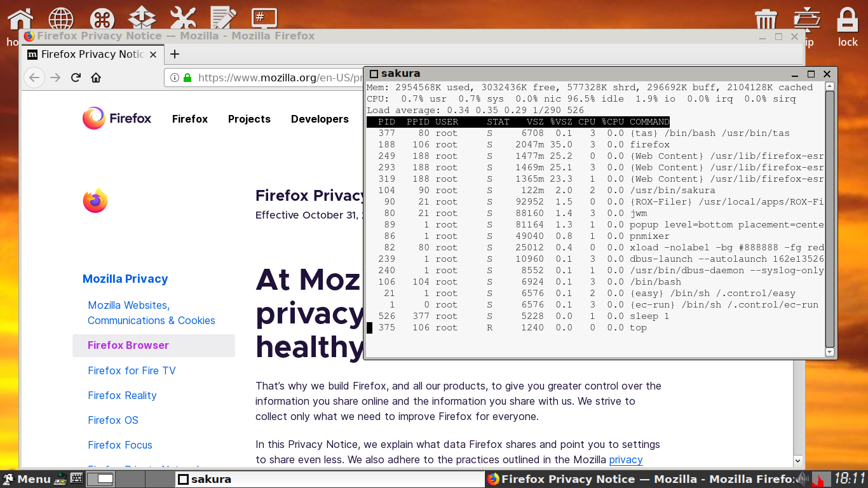
Task: Open the package install box desktop icon
Action: (x=142, y=19)
